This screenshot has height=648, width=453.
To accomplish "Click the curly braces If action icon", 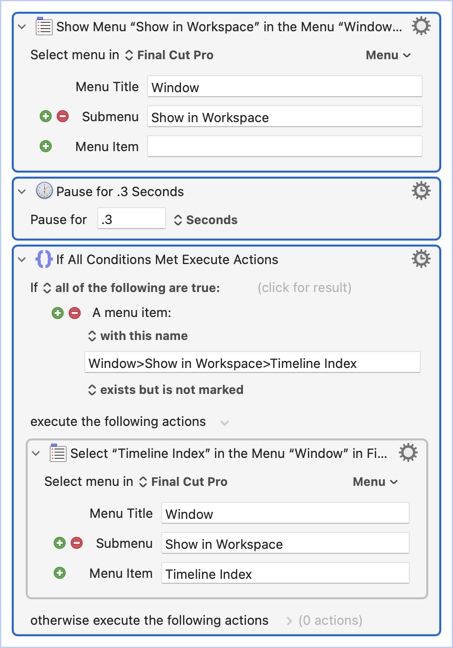I will [44, 260].
